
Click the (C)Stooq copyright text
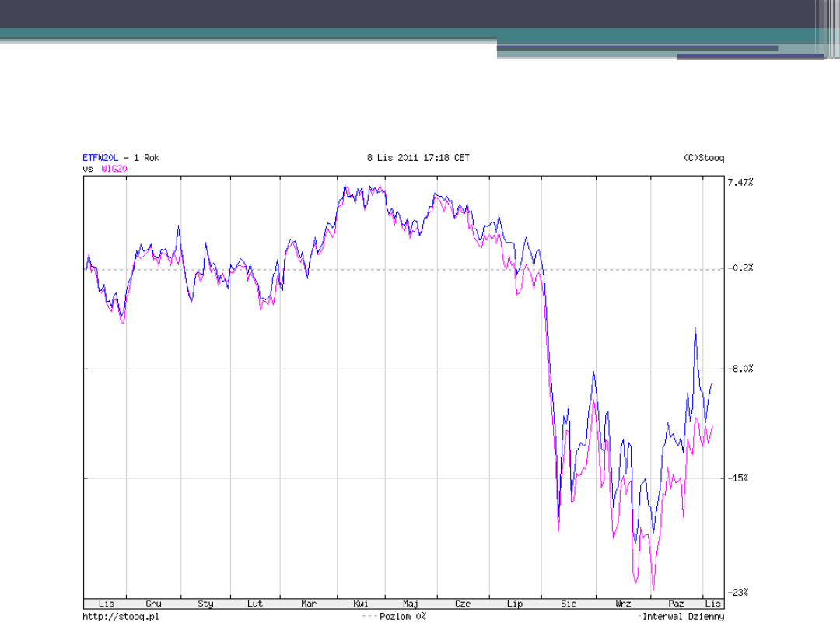[703, 158]
